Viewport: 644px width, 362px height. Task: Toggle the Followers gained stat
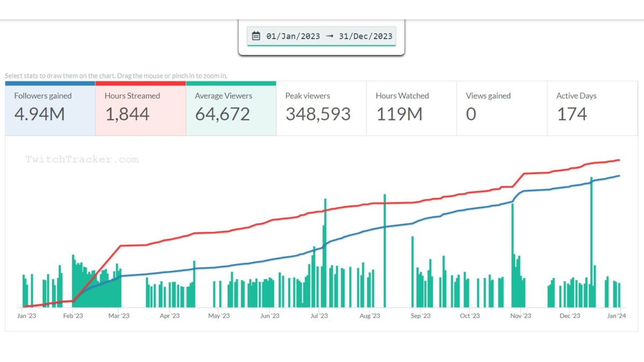tap(50, 108)
